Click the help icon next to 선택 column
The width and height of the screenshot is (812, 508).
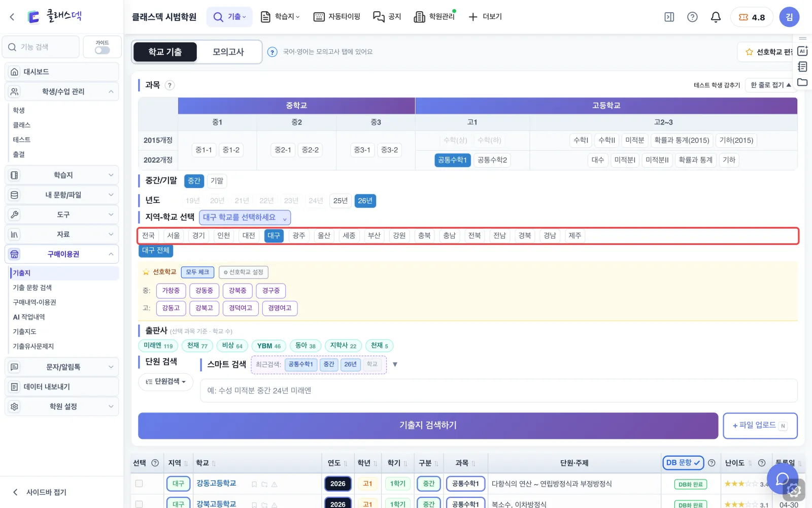point(155,463)
